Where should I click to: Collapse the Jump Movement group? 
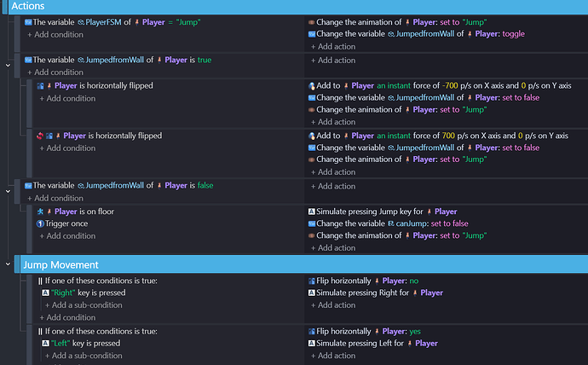(8, 264)
